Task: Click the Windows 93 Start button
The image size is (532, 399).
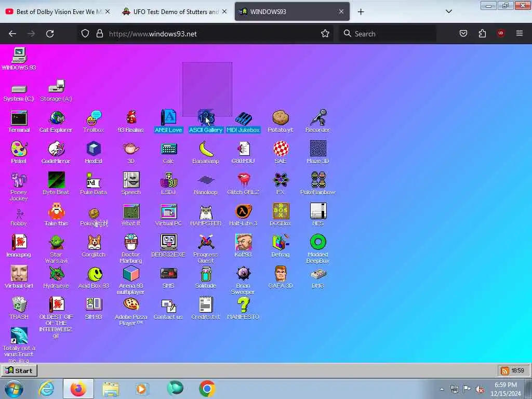Action: point(19,370)
